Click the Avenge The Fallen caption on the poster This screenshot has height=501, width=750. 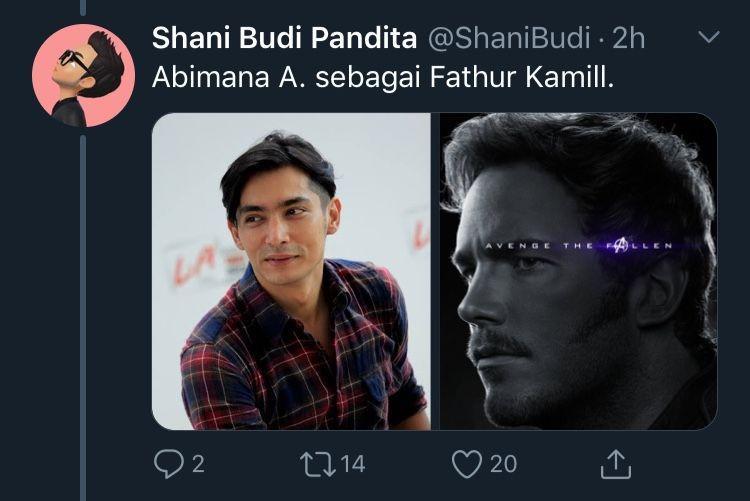click(x=579, y=246)
